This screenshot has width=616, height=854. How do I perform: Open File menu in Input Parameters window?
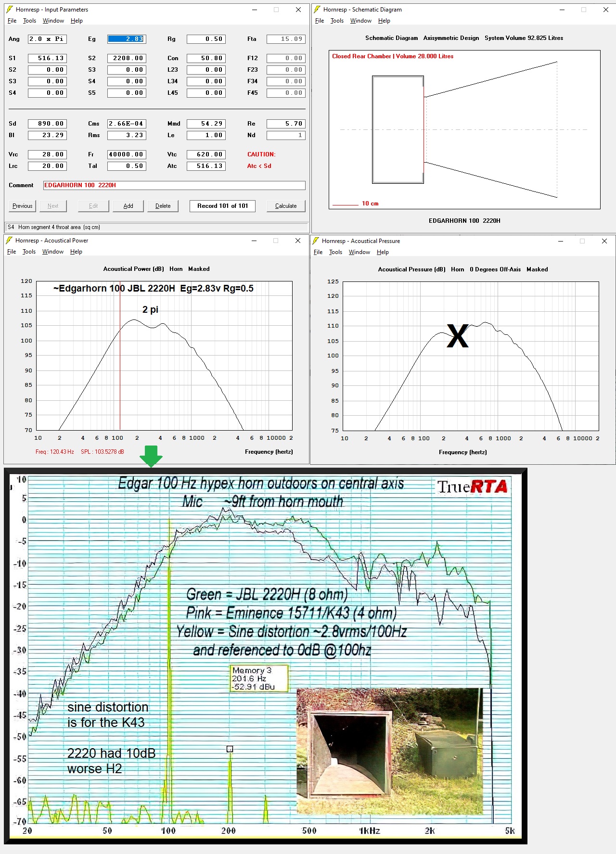[x=12, y=21]
